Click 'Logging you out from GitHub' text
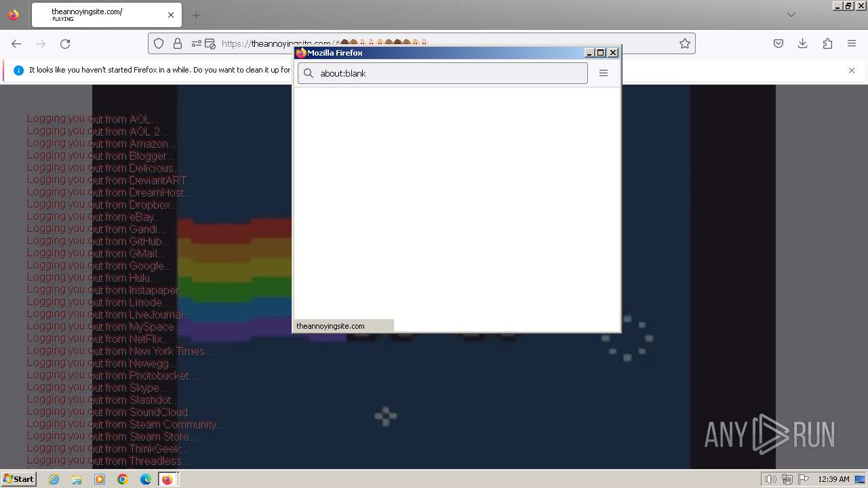The width and height of the screenshot is (868, 488). click(x=98, y=241)
